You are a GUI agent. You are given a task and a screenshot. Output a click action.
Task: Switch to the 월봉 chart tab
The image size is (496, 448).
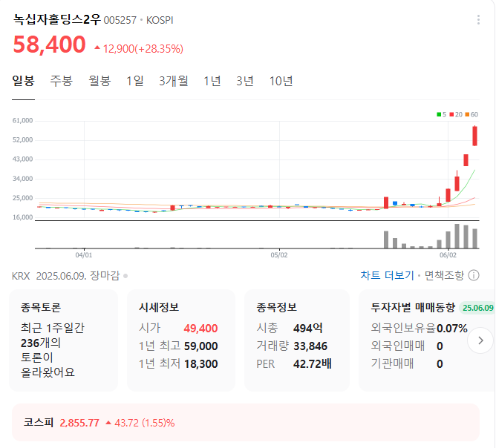99,81
